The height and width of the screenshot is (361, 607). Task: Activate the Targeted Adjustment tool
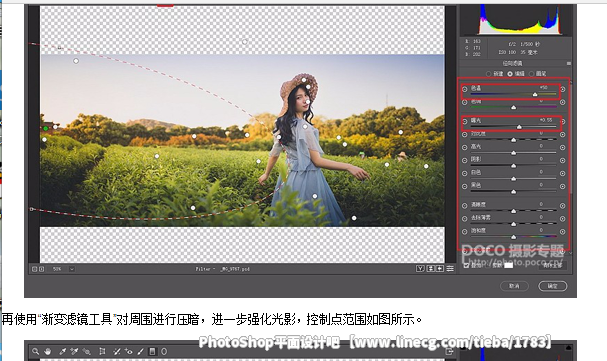click(x=87, y=351)
